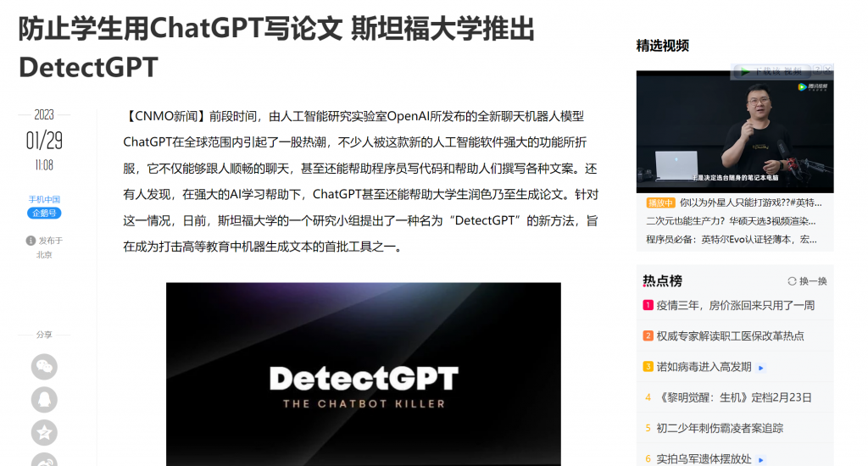
Task: Click the publish time 11:08
Action: (44, 165)
